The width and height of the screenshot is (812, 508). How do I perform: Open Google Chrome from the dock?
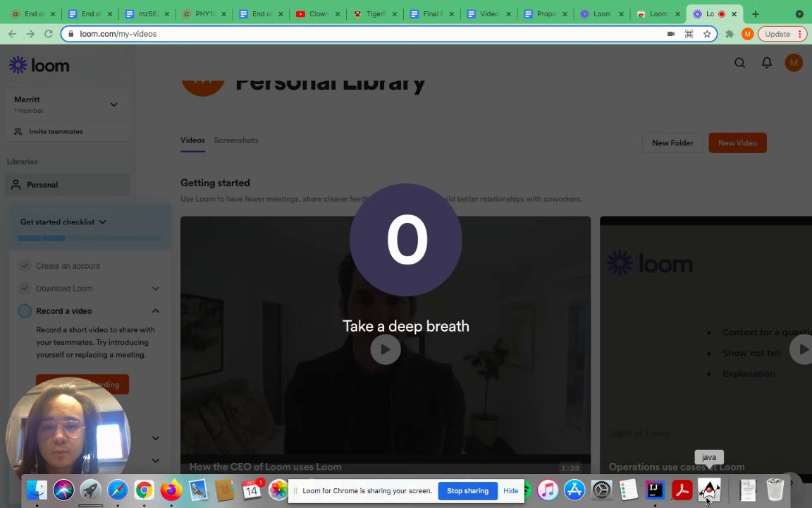[x=144, y=490]
